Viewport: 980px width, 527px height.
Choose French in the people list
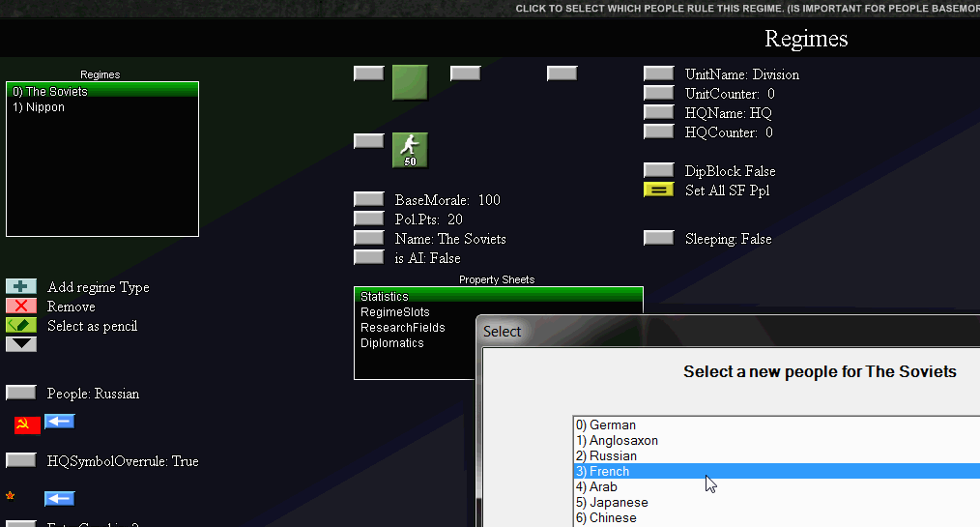(777, 471)
